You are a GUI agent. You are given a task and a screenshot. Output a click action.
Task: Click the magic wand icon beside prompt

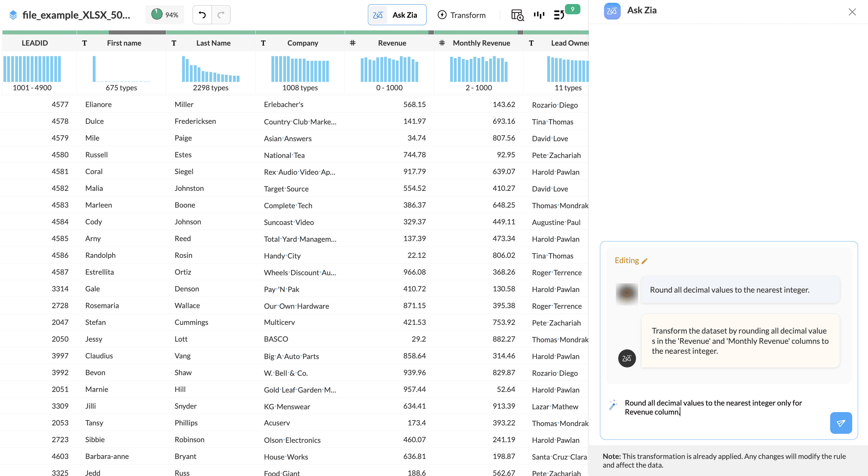coord(613,405)
